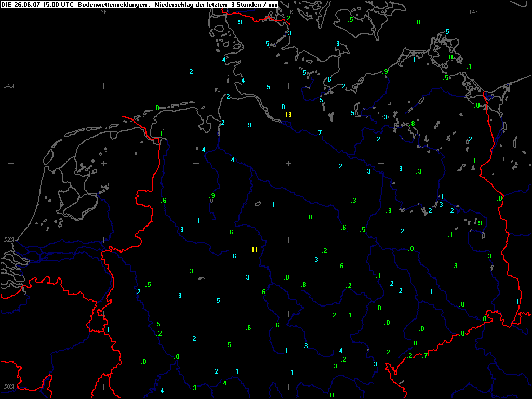Image resolution: width=532 pixels, height=399 pixels.
Task: Click the grid cross beside the 52N label
Action: pyautogui.click(x=103, y=240)
